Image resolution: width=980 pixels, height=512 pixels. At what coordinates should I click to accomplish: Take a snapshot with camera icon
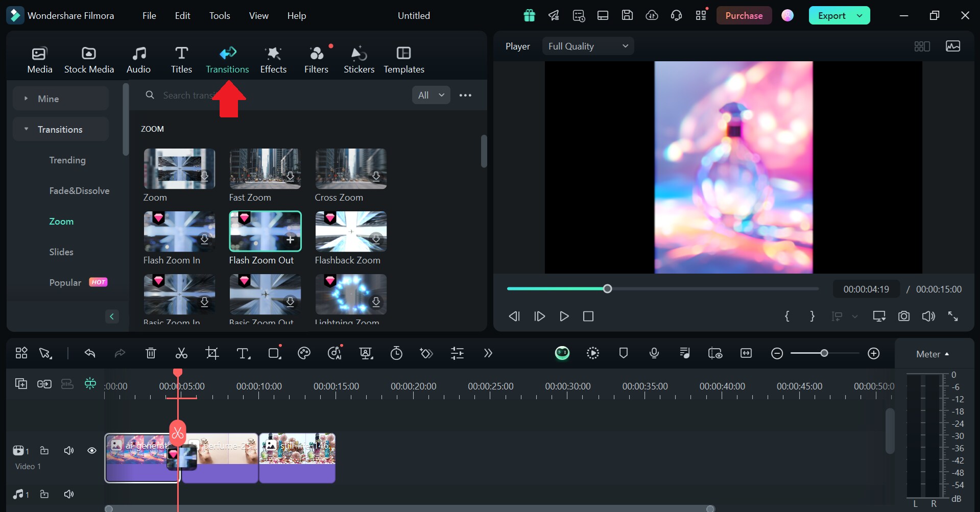click(904, 316)
